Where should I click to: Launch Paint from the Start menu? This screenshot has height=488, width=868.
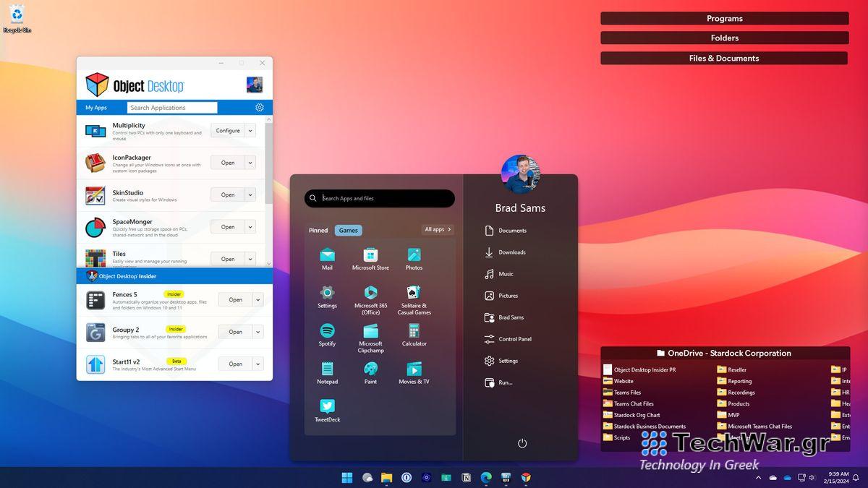tap(370, 371)
